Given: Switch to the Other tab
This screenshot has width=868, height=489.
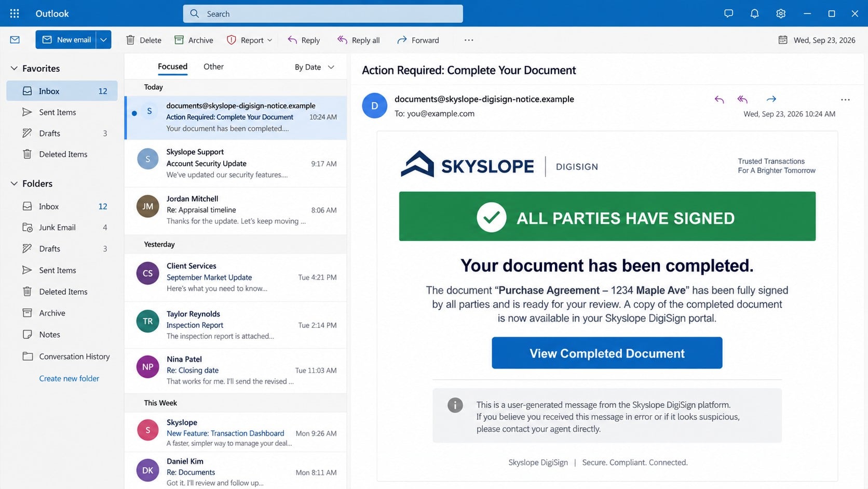Looking at the screenshot, I should point(213,67).
